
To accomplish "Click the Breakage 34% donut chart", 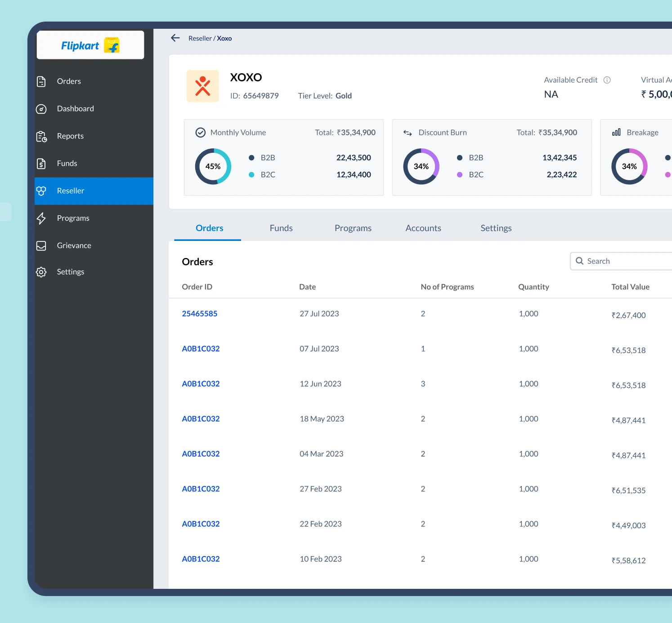I will pyautogui.click(x=630, y=166).
